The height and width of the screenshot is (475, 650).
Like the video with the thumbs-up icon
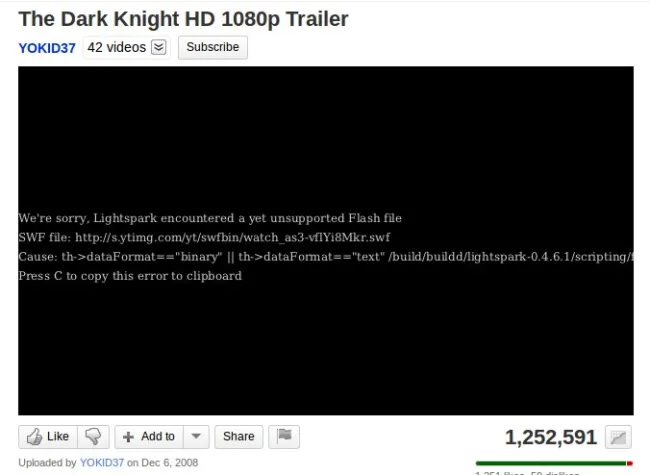click(x=48, y=436)
